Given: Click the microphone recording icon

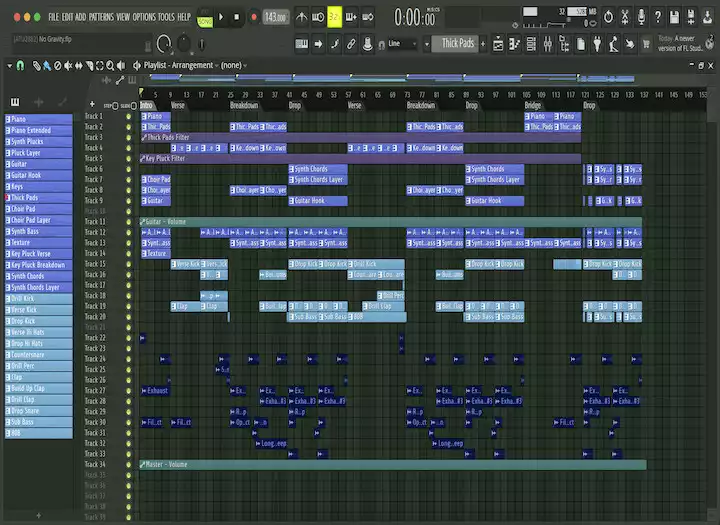Looking at the screenshot, I should tap(644, 17).
